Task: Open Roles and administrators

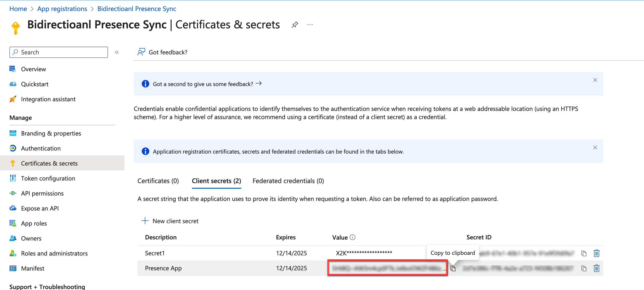Action: pyautogui.click(x=54, y=253)
